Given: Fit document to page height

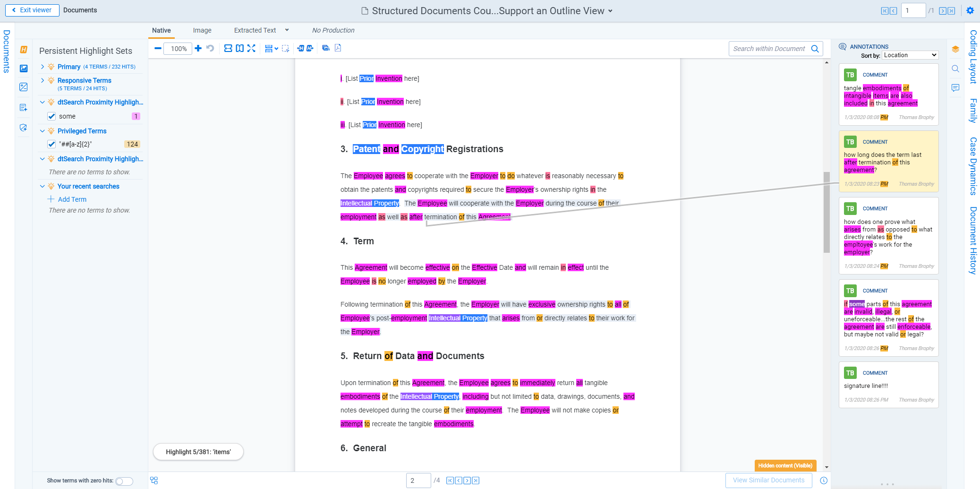Looking at the screenshot, I should click(x=240, y=48).
